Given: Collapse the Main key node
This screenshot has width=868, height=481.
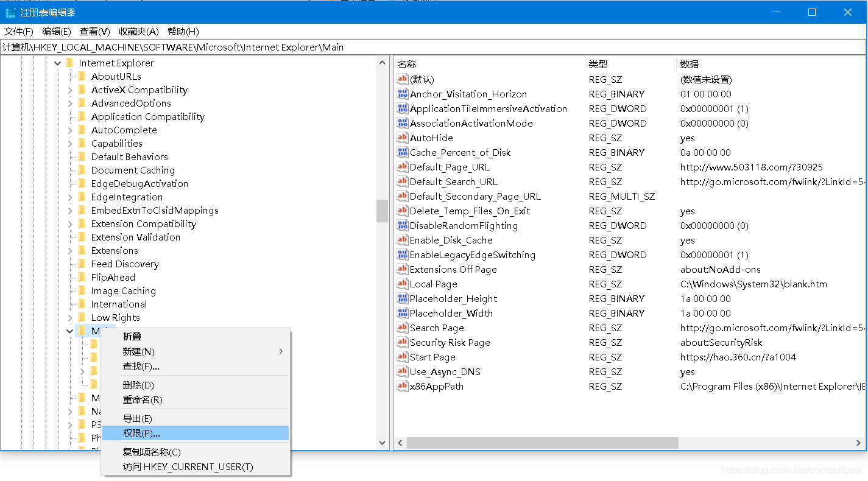Looking at the screenshot, I should coord(70,331).
